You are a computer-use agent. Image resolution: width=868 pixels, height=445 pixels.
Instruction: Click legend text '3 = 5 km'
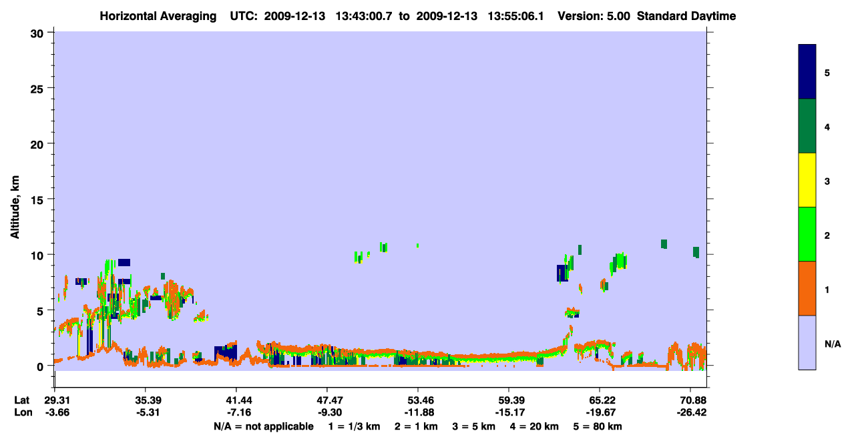click(x=474, y=426)
